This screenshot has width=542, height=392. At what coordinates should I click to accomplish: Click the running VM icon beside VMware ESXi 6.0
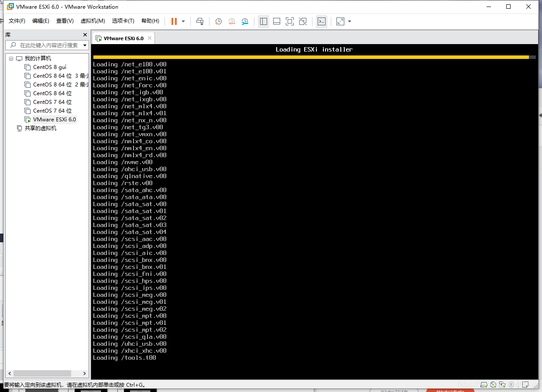click(x=27, y=120)
